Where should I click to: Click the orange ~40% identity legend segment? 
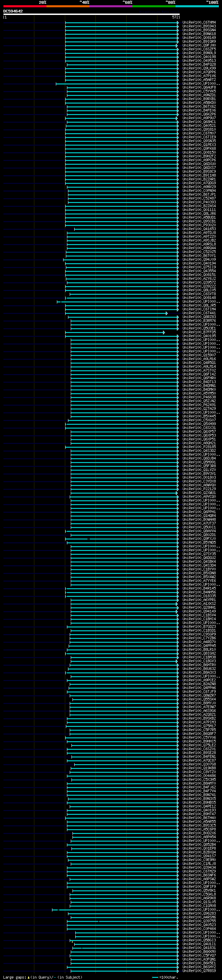[x=68, y=6]
